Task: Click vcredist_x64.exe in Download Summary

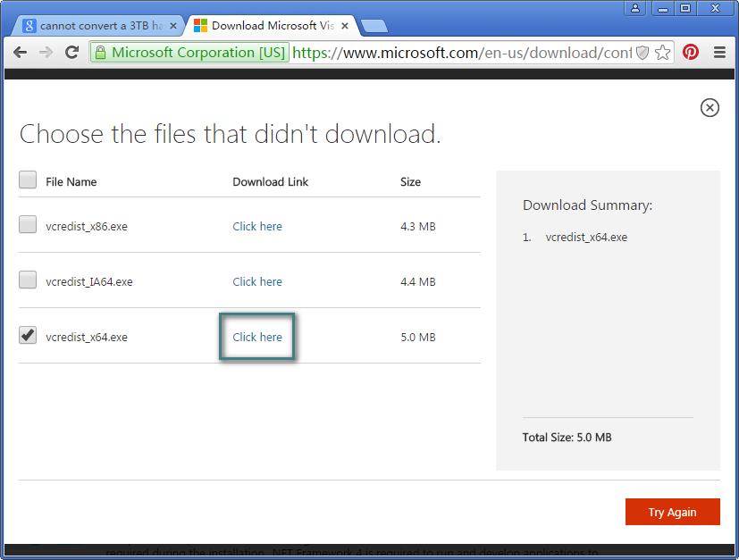Action: point(586,238)
